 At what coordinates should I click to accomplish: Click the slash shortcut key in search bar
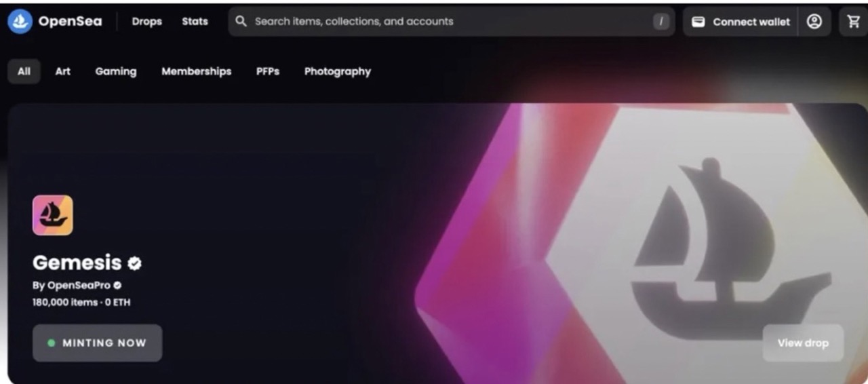pos(661,22)
